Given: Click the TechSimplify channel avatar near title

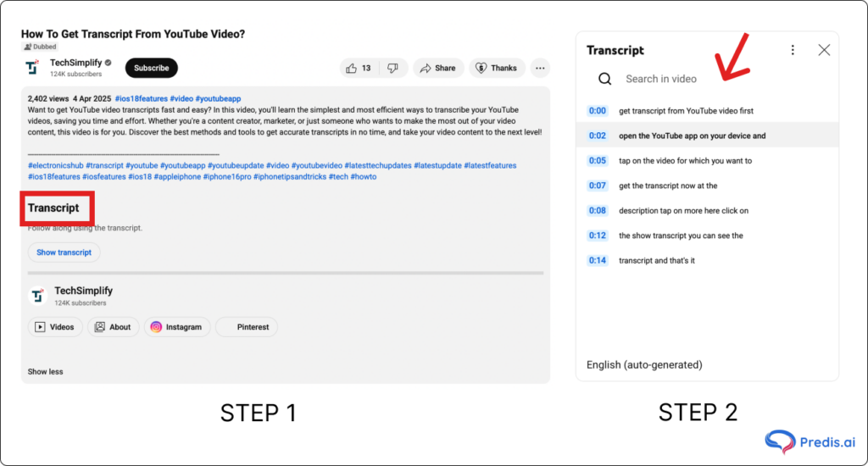Looking at the screenshot, I should pyautogui.click(x=33, y=68).
